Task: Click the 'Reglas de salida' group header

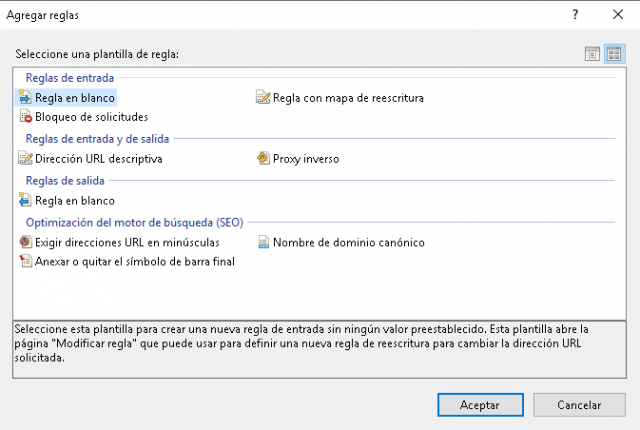Action: (x=65, y=180)
